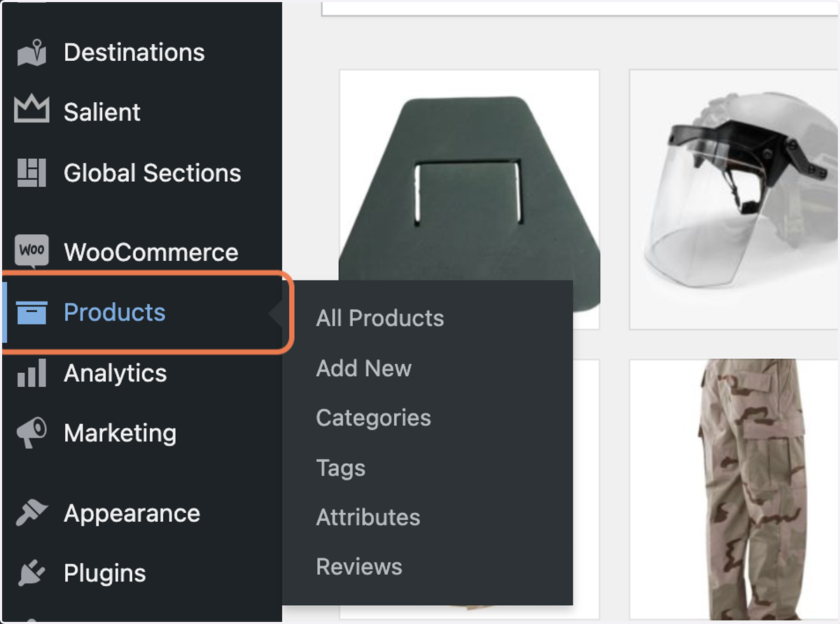
Task: Open Attributes in Products submenu
Action: click(368, 517)
